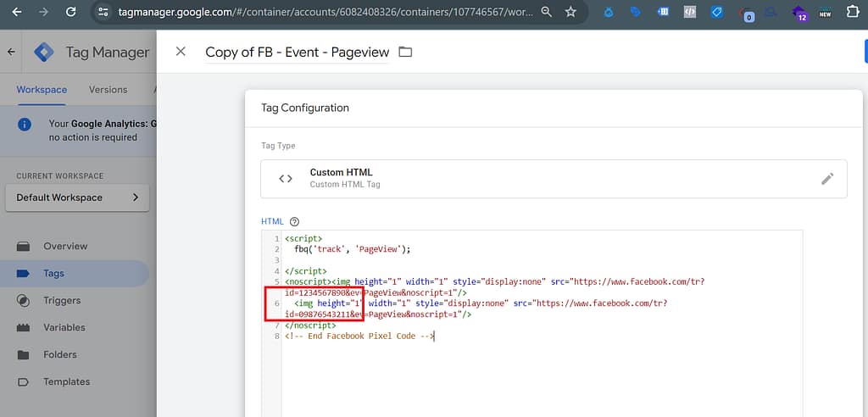Open Triggers in the sidebar
The image size is (868, 417).
62,300
